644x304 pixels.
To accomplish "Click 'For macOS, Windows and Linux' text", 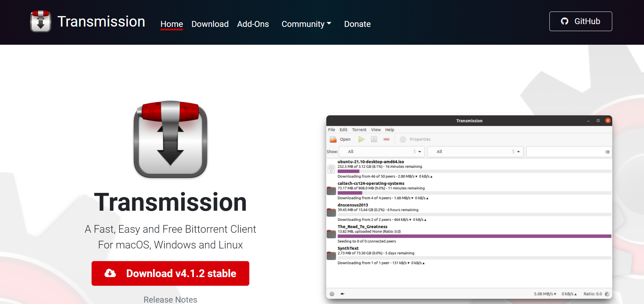I will coord(170,245).
